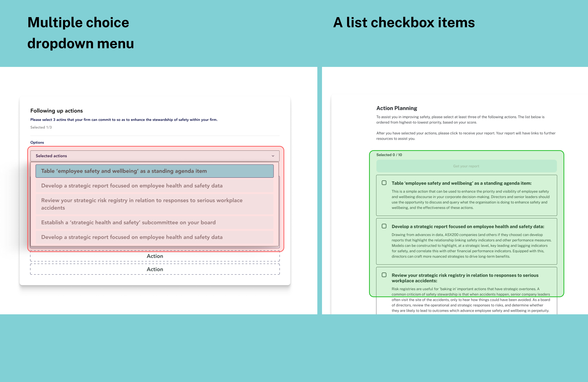
Task: Click the 'Selected 1/3' counter text
Action: (41, 127)
